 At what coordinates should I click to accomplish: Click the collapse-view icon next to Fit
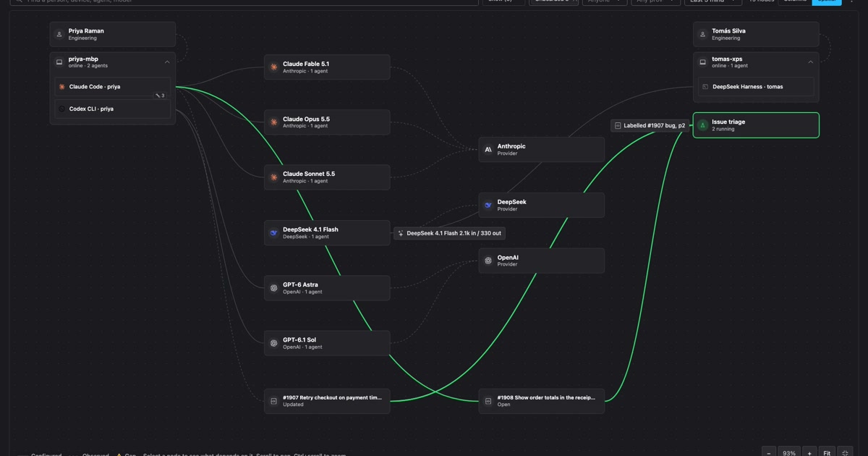pyautogui.click(x=845, y=451)
